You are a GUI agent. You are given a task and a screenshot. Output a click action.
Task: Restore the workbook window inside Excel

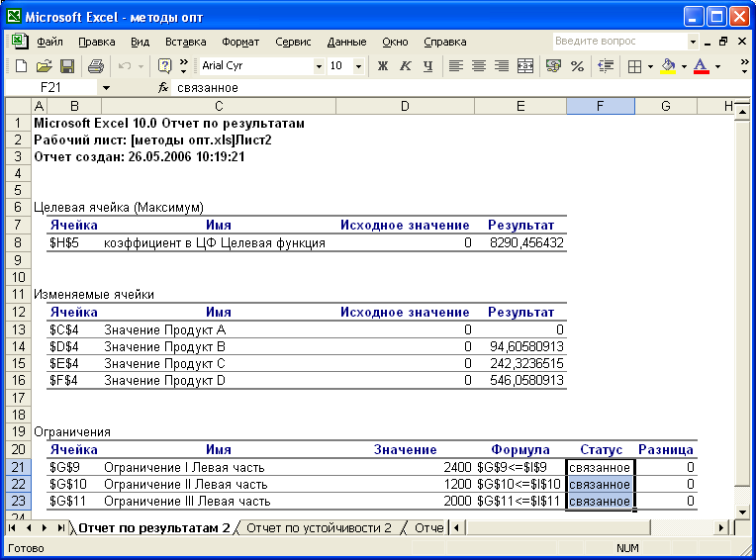point(723,42)
